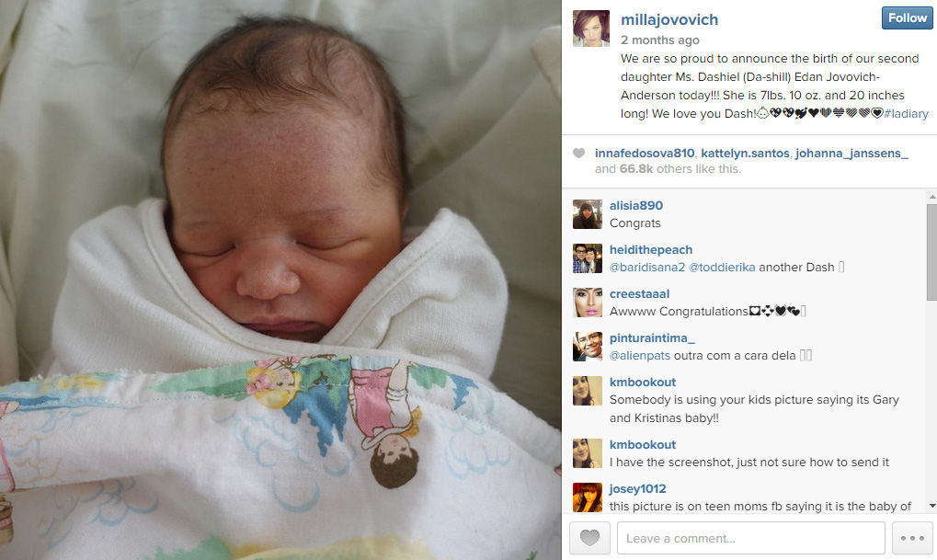Open alisia890's avatar thumbnail
The image size is (937, 560).
click(x=588, y=214)
